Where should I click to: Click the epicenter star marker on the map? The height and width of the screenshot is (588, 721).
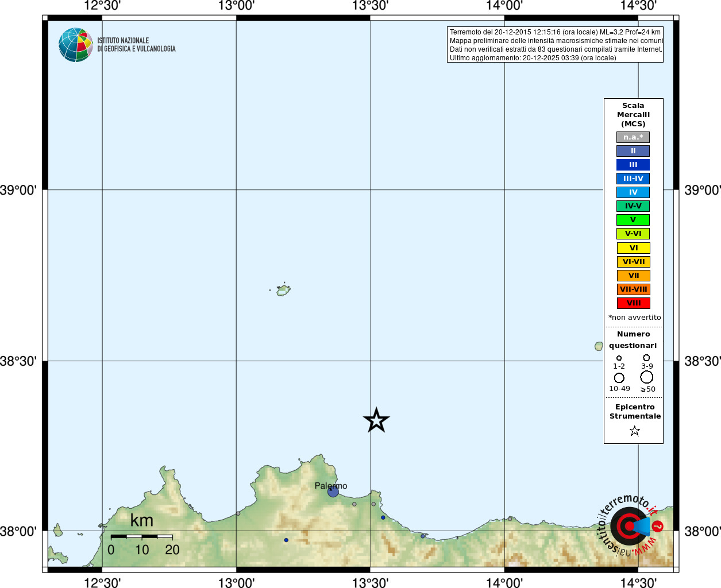(x=376, y=420)
